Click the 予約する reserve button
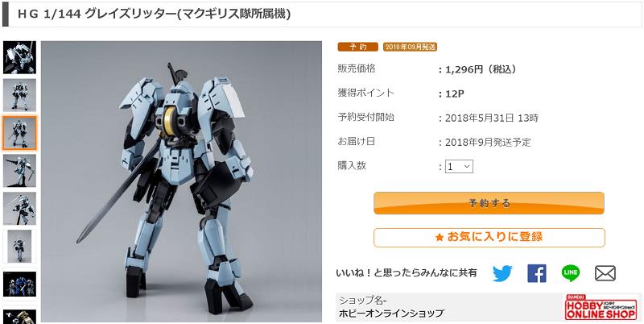 click(489, 203)
